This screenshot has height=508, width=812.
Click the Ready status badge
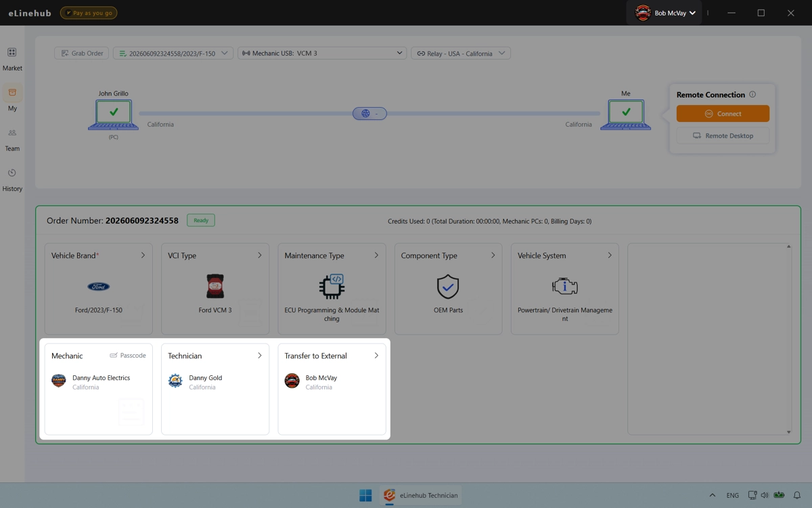coord(201,220)
